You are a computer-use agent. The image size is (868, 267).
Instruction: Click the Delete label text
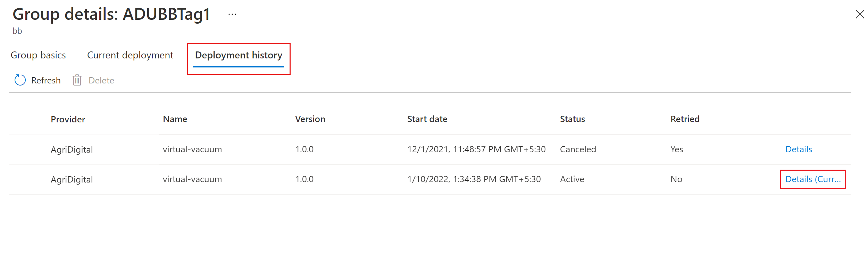pos(101,80)
